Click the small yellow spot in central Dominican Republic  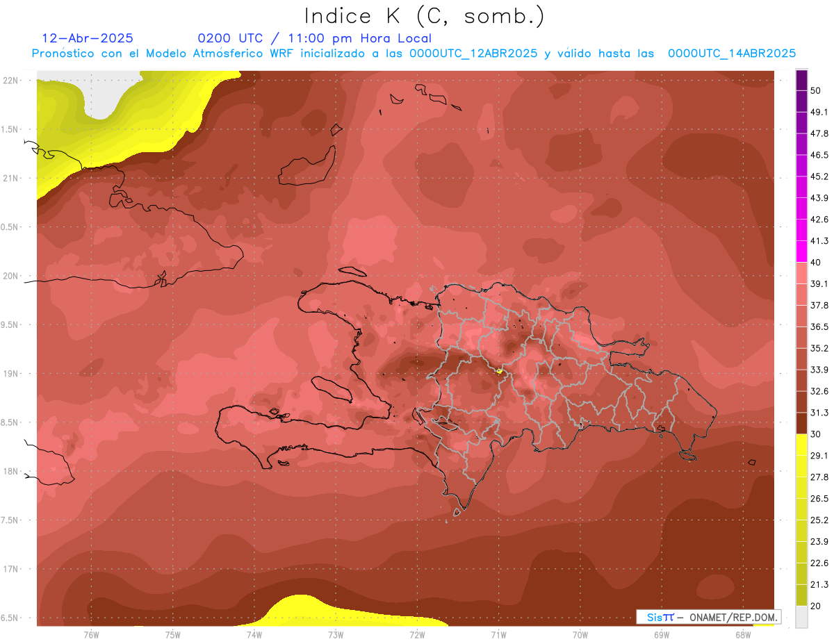[500, 371]
